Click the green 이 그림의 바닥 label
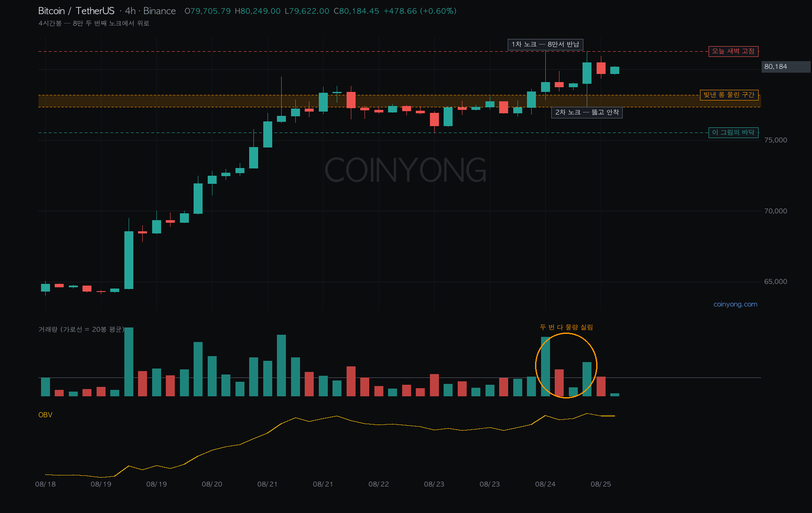Image resolution: width=812 pixels, height=513 pixels. point(733,133)
